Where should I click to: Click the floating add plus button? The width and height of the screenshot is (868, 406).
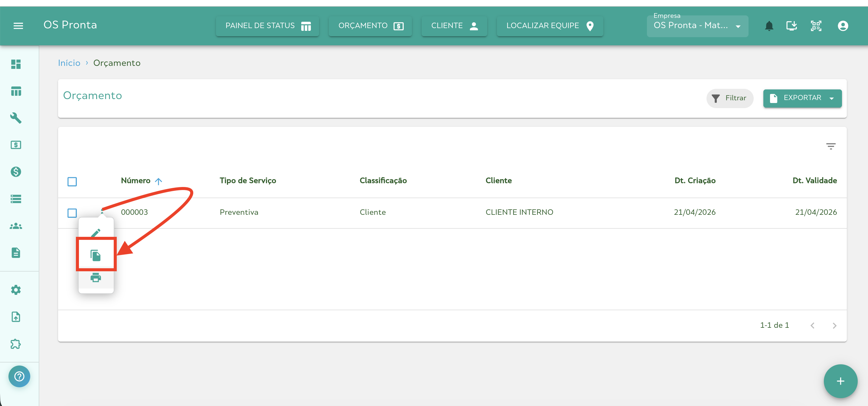point(840,381)
